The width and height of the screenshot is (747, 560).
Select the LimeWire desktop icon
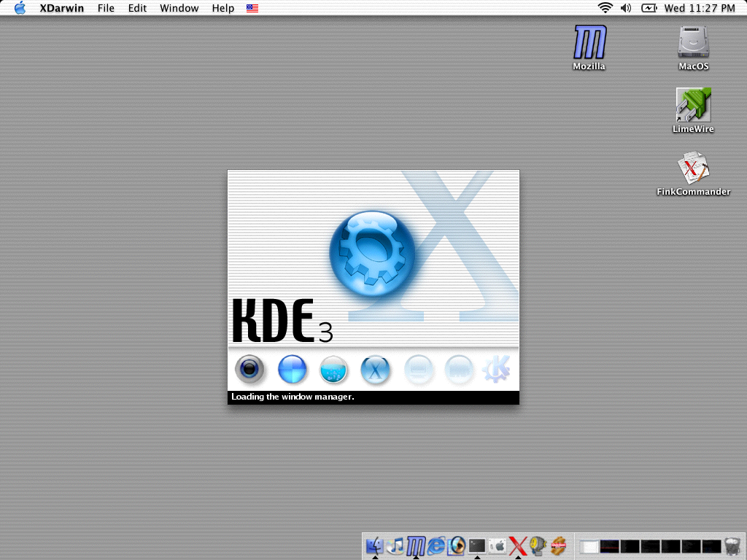(694, 105)
